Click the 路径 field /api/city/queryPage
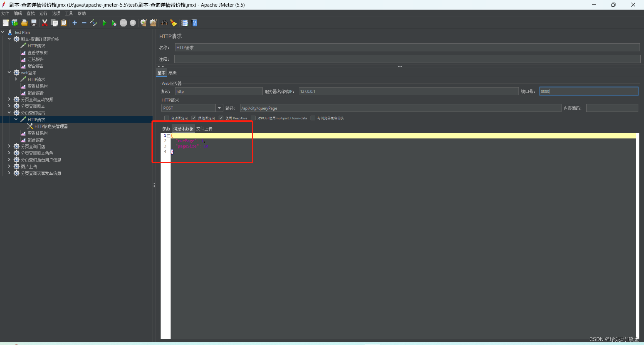Image resolution: width=644 pixels, height=345 pixels. (401, 108)
